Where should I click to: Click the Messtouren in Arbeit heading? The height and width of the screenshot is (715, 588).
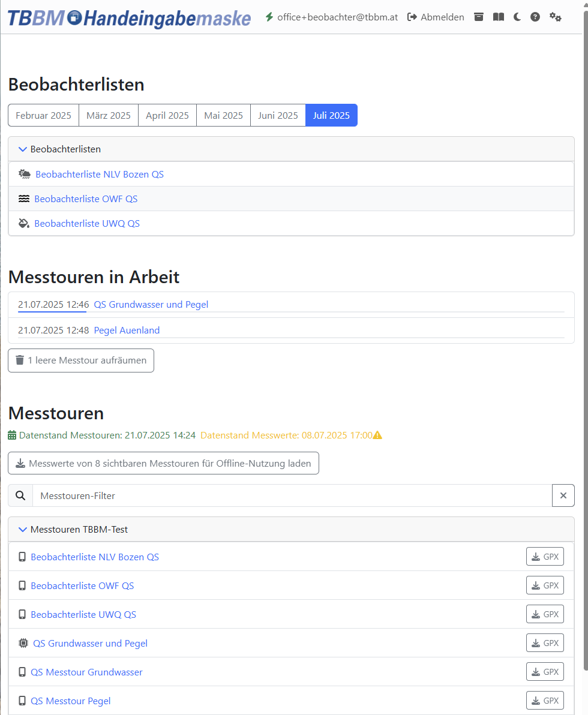tap(94, 277)
